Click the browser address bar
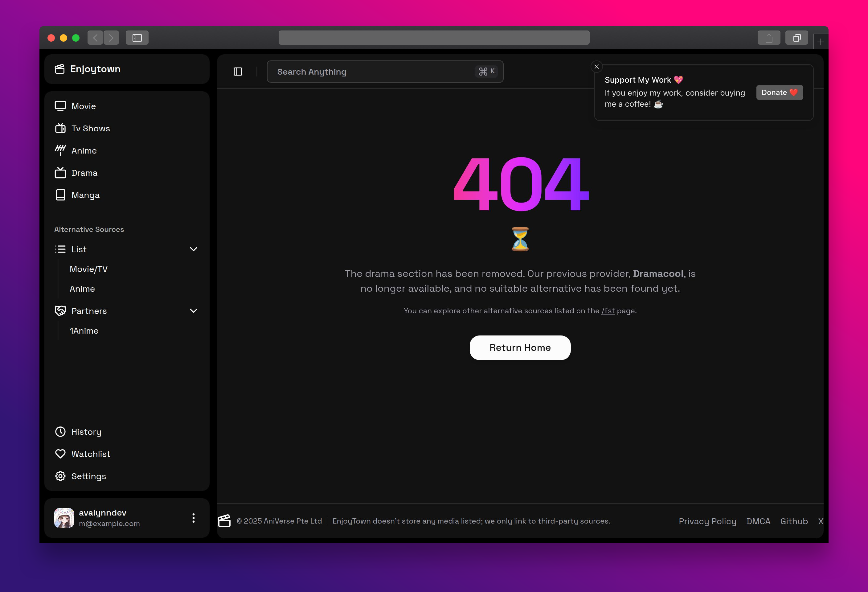Viewport: 868px width, 592px height. [x=434, y=38]
